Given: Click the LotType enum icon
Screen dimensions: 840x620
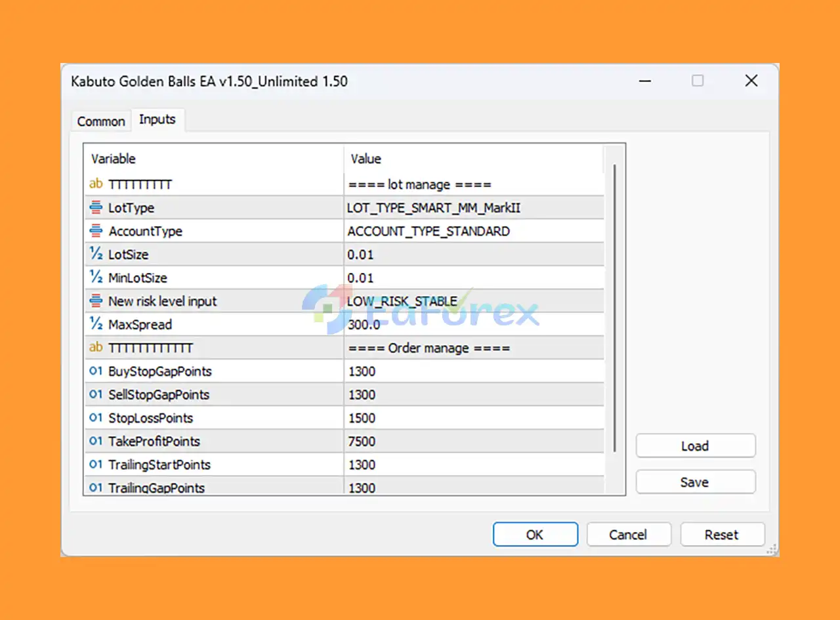Looking at the screenshot, I should coord(96,208).
